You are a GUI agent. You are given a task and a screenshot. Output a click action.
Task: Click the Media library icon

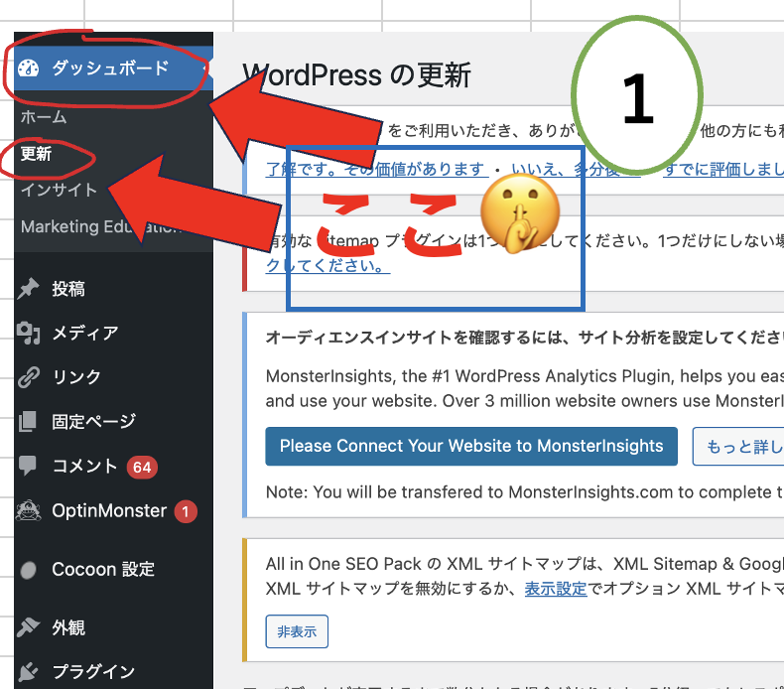29,334
